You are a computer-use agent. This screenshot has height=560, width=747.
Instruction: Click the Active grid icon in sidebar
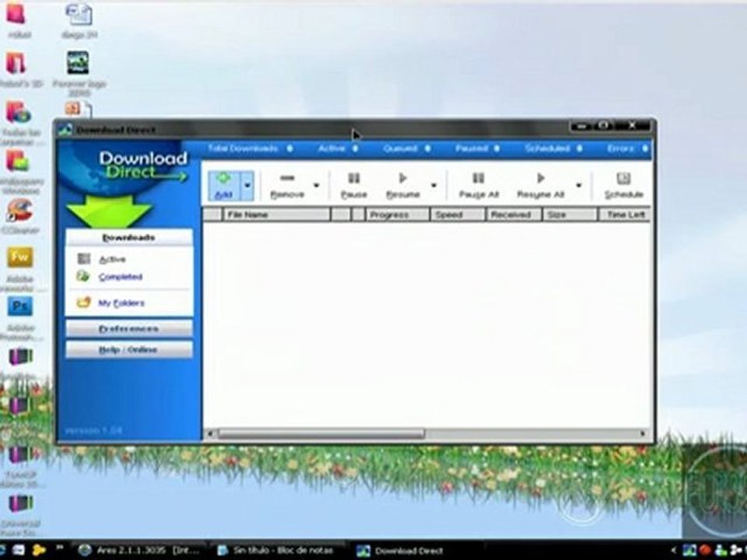[84, 258]
